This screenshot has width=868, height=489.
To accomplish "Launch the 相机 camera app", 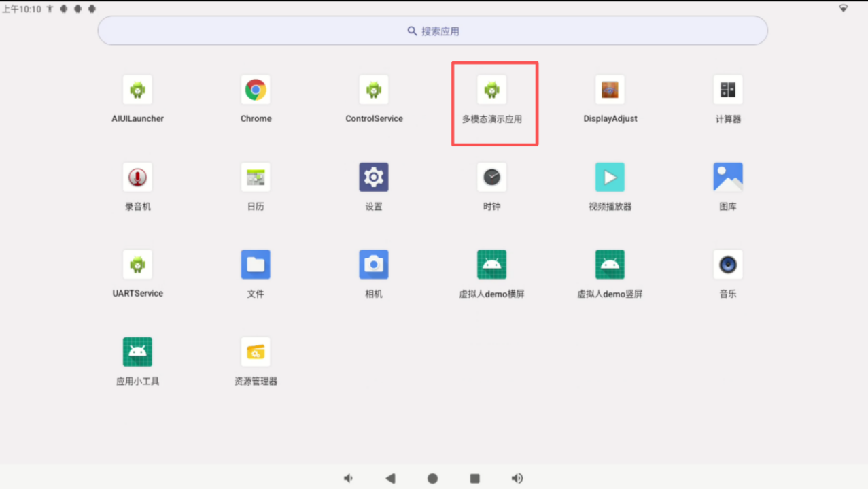I will tap(374, 265).
